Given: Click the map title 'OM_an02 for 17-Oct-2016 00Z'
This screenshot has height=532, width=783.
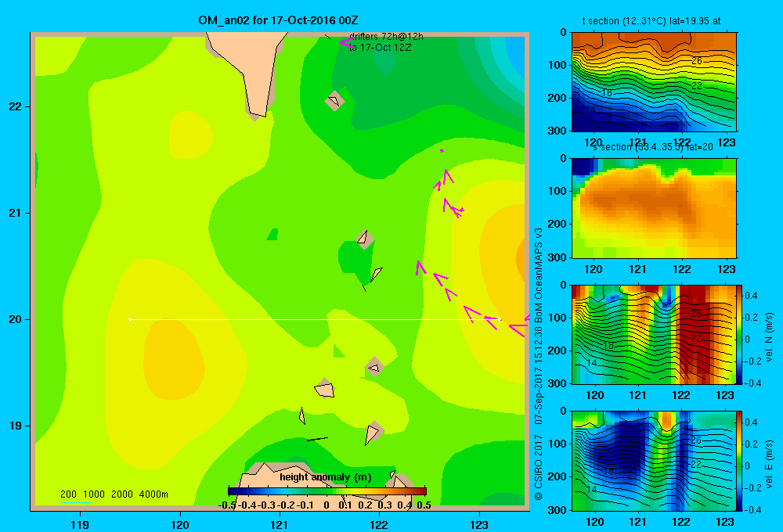Looking at the screenshot, I should pos(278,20).
